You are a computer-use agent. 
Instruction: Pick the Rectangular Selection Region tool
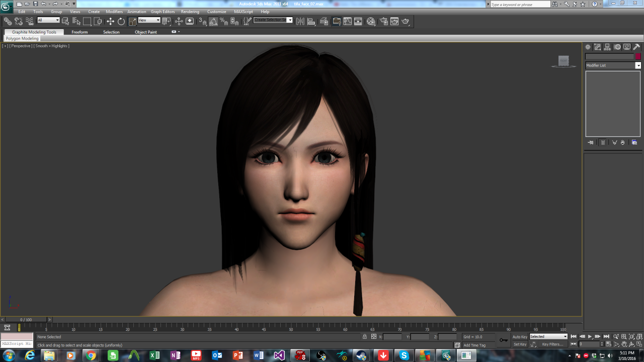click(x=87, y=21)
